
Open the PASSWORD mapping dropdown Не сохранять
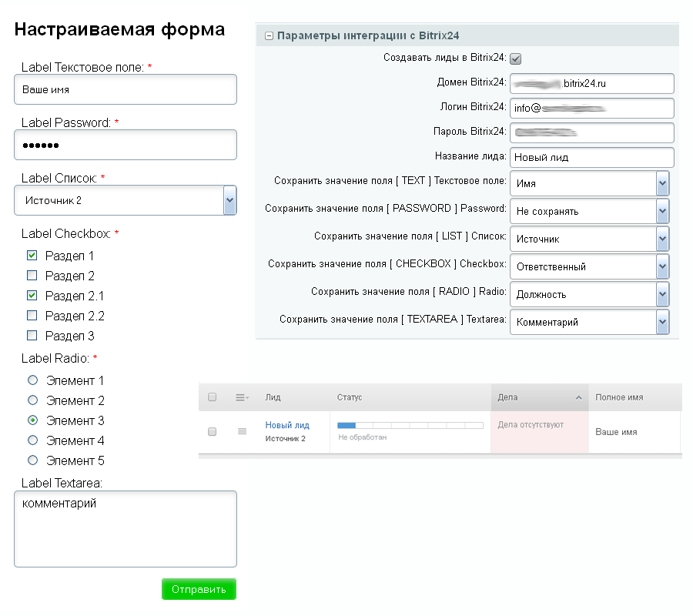(x=662, y=211)
